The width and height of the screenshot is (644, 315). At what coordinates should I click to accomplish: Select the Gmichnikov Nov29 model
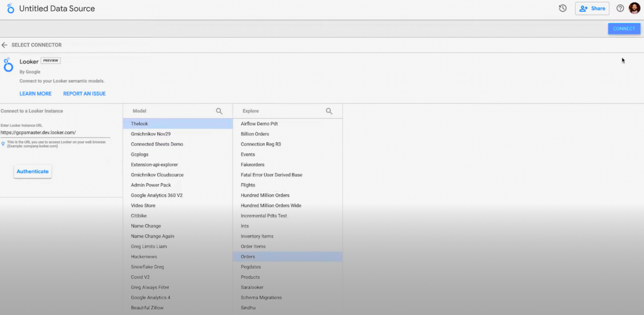[177, 134]
